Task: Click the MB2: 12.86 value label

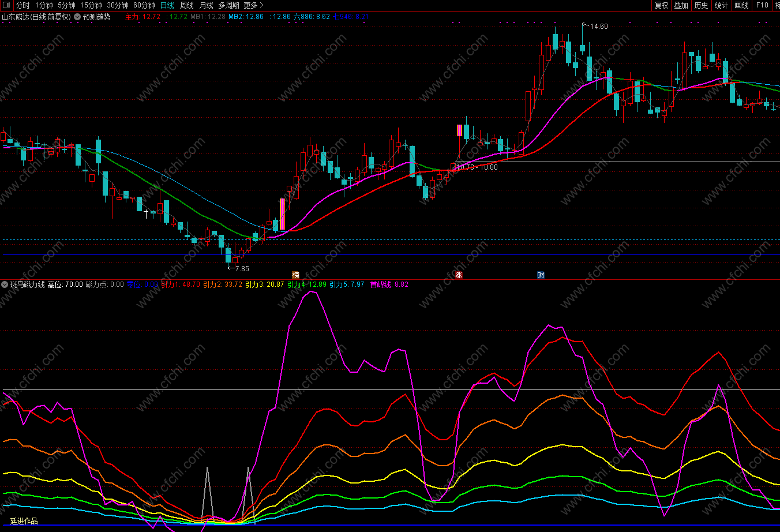Action: pos(246,17)
